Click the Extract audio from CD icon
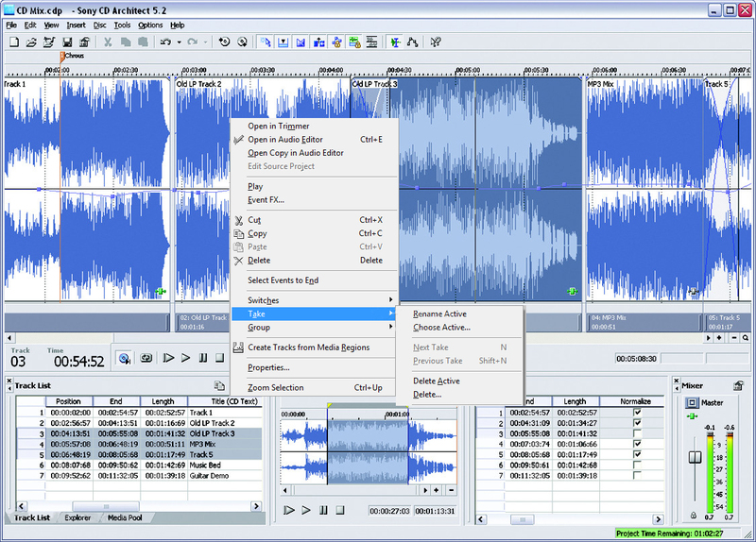756x542 pixels. [224, 42]
